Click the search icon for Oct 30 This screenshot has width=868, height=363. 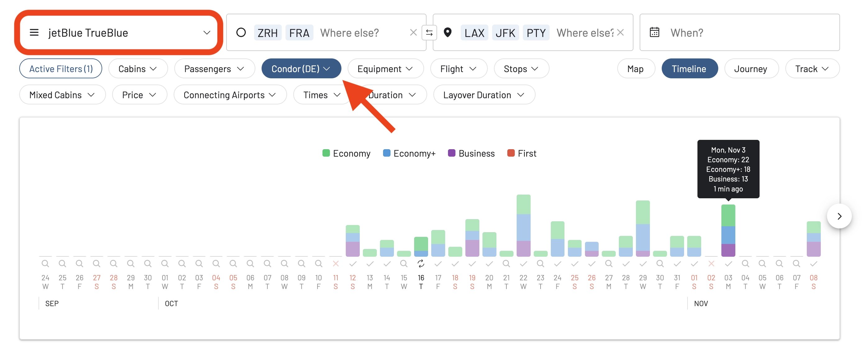(x=660, y=264)
